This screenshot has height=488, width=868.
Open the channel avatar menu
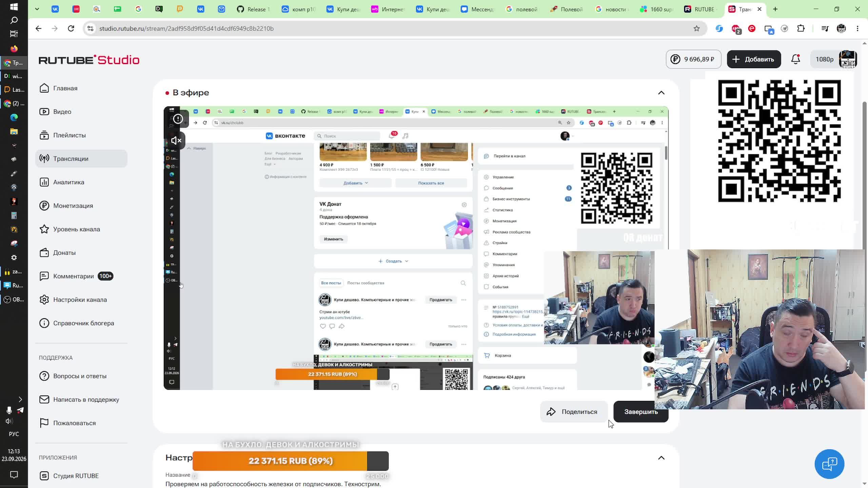[848, 59]
